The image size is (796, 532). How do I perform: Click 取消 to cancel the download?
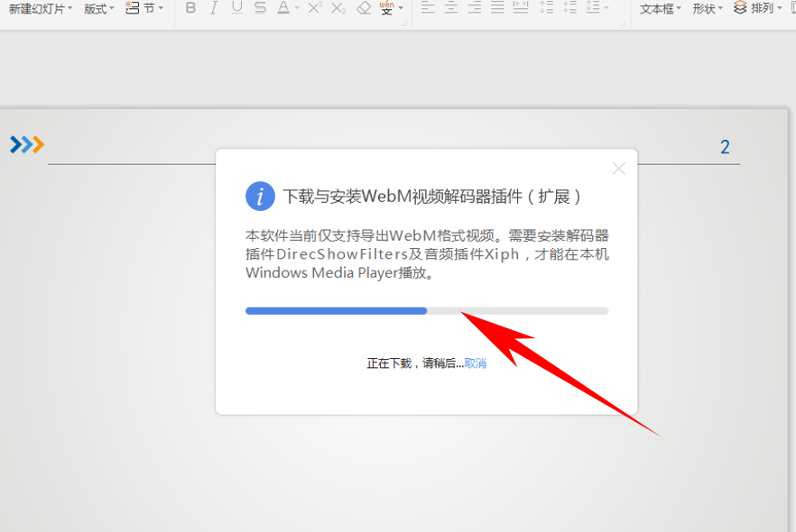tap(475, 363)
